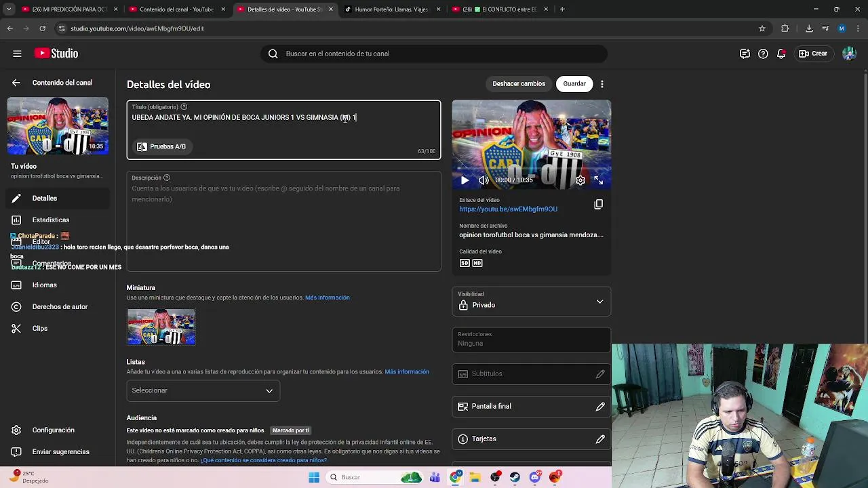The width and height of the screenshot is (868, 488).
Task: Open Más información link under Listas
Action: click(x=407, y=372)
